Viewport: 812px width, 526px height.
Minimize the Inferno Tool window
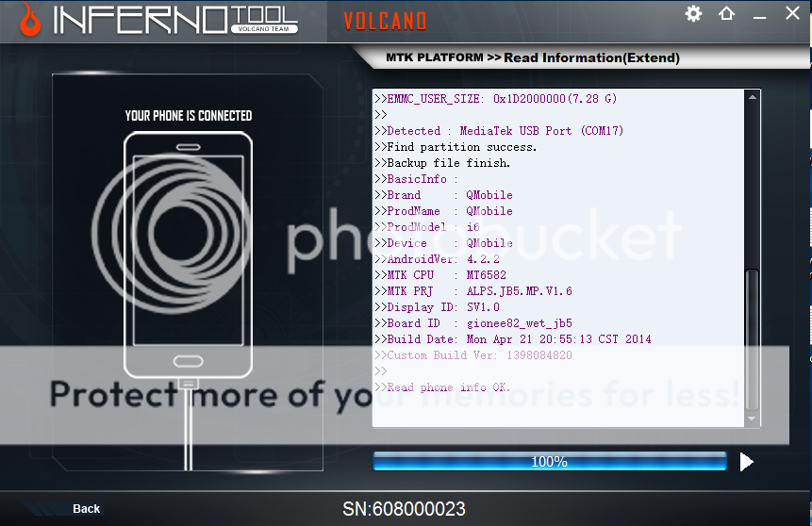click(760, 18)
